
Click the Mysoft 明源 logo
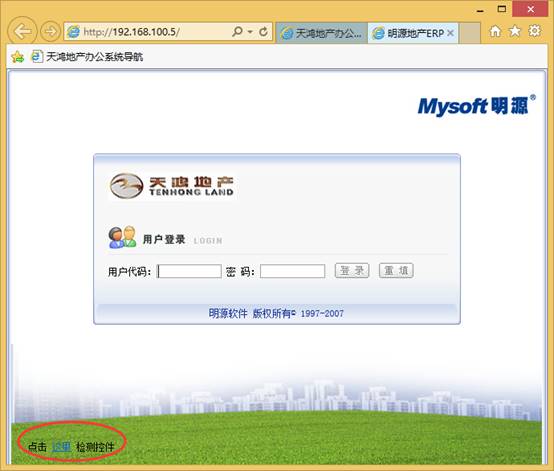coord(476,106)
